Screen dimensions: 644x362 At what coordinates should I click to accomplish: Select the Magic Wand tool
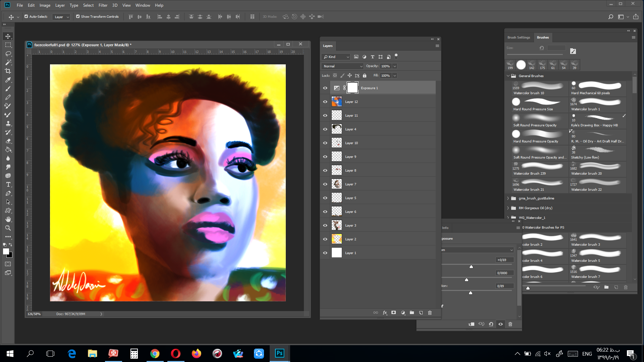(8, 62)
